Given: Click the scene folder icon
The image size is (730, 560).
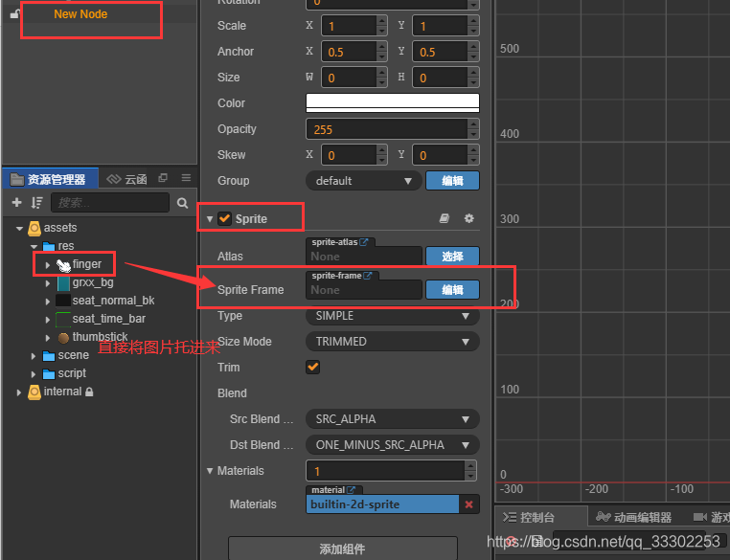Looking at the screenshot, I should (49, 356).
